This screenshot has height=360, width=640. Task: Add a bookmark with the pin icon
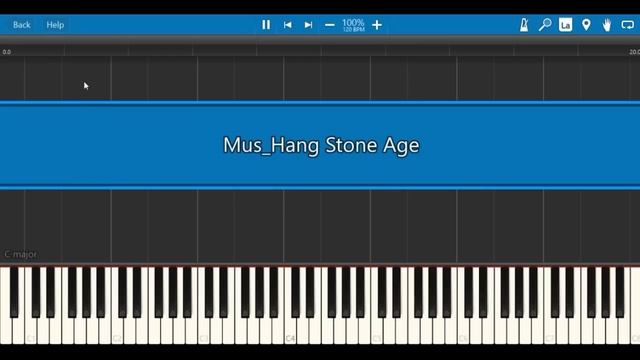[x=586, y=25]
